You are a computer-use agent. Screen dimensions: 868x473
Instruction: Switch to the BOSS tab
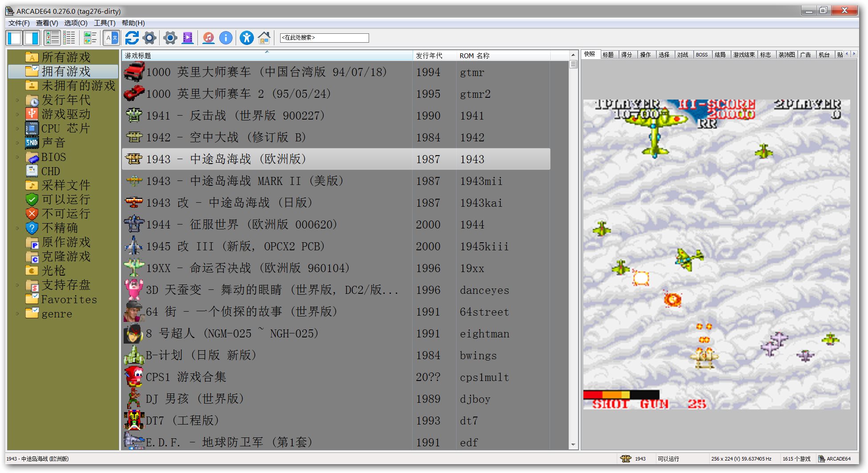pos(702,55)
